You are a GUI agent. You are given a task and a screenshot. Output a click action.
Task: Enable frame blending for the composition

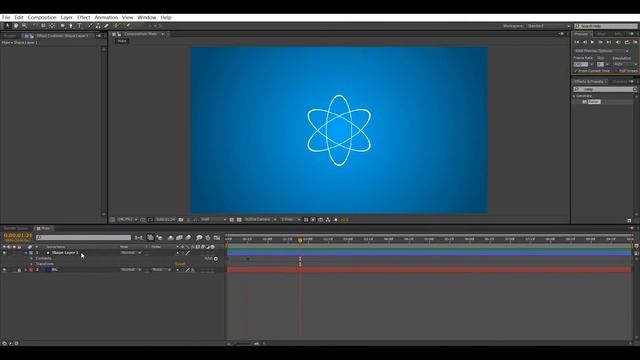[x=179, y=238]
